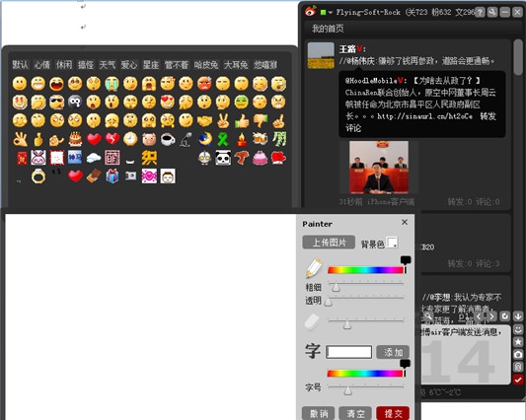This screenshot has width=526, height=420.
Task: Show the 哈皮兔 emoticon set
Action: (x=206, y=64)
